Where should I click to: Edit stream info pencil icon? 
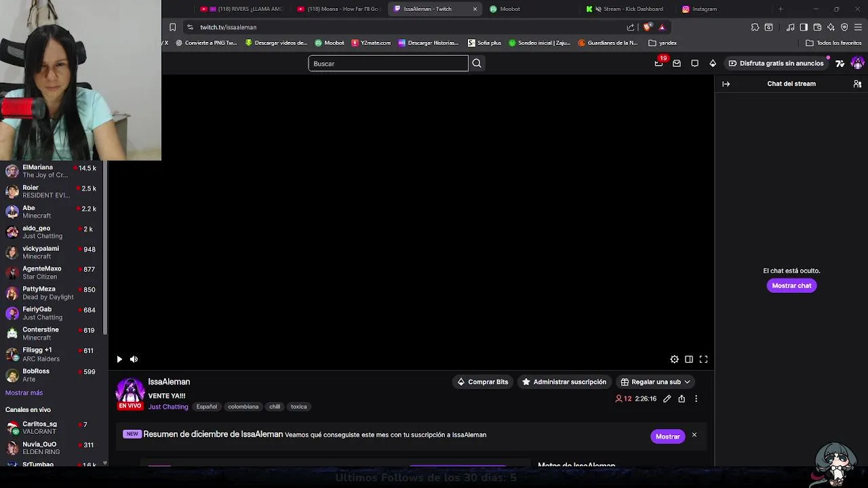[x=667, y=399]
